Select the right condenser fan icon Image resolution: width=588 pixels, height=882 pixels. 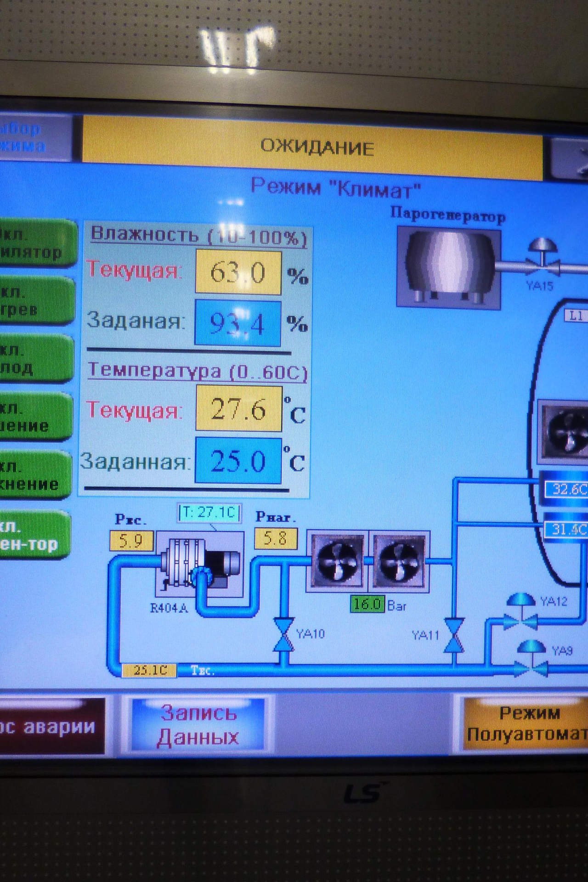coord(399,560)
